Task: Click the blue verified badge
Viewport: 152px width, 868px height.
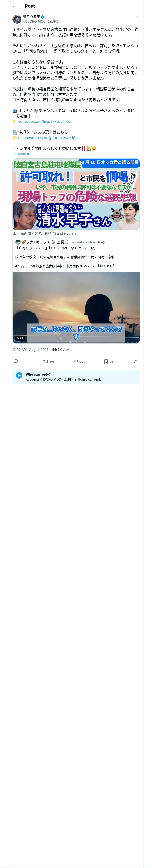Action: click(43, 16)
